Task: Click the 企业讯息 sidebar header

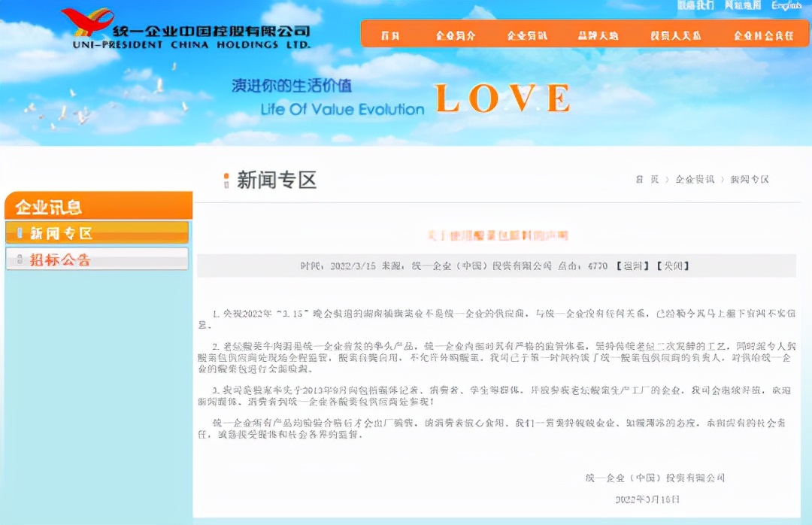Action: [98, 206]
